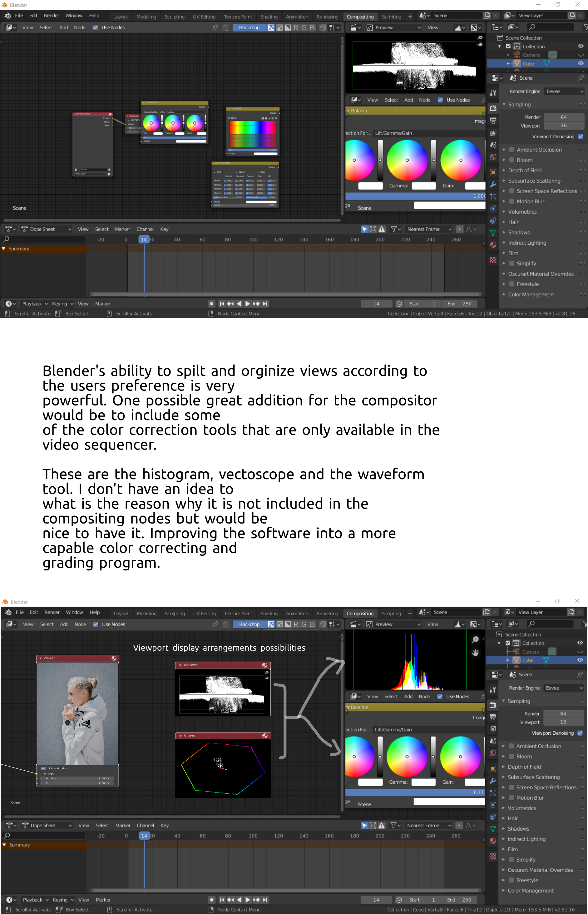Collapse Sampling panel in top Blender window
This screenshot has width=588, height=914.
(519, 104)
